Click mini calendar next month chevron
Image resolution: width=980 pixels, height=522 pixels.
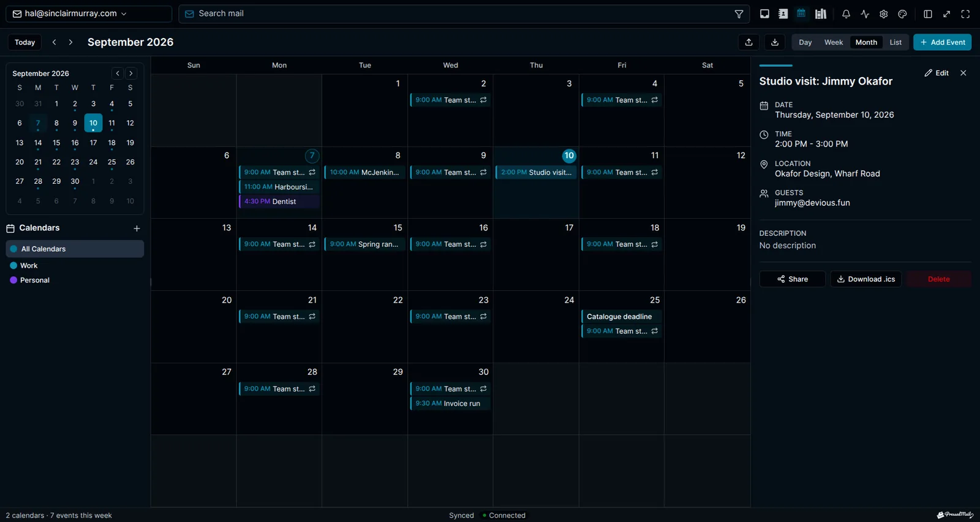130,74
